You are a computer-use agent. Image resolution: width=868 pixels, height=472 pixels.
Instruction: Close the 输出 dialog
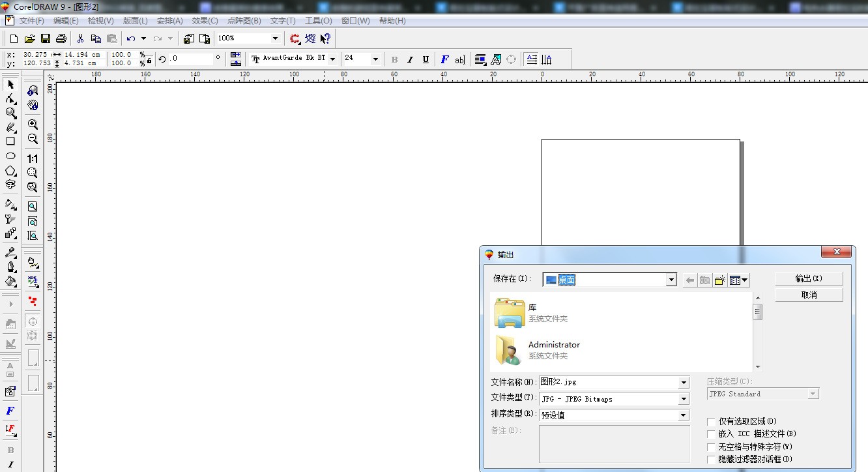tap(836, 252)
